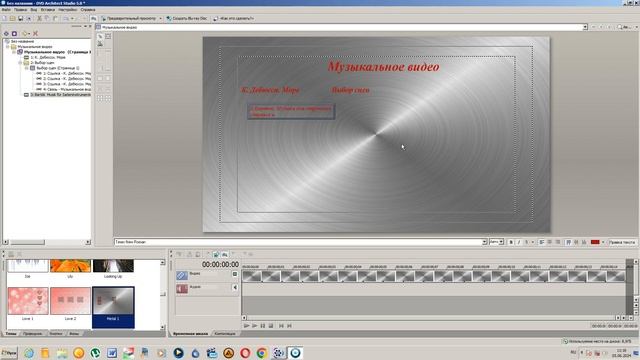Viewport: 640px width, 360px height.
Task: Switch to the Композиция tab
Action: [225, 333]
